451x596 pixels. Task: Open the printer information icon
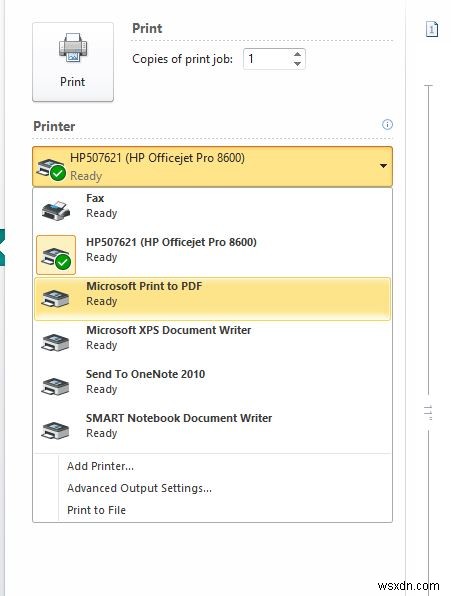tap(387, 124)
